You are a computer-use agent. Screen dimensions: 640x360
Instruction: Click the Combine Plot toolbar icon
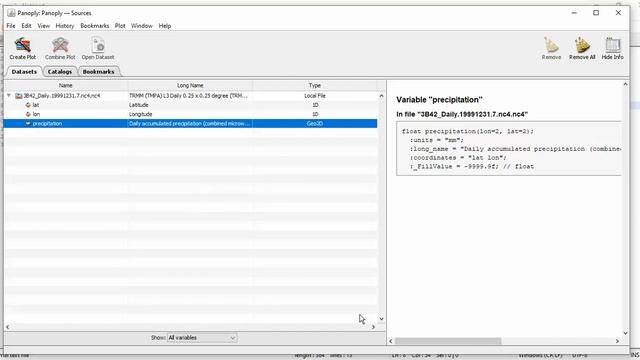point(60,45)
